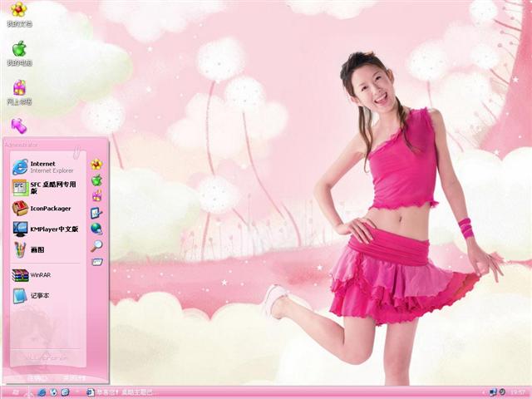Launch IconPackager from Start menu

click(x=44, y=209)
